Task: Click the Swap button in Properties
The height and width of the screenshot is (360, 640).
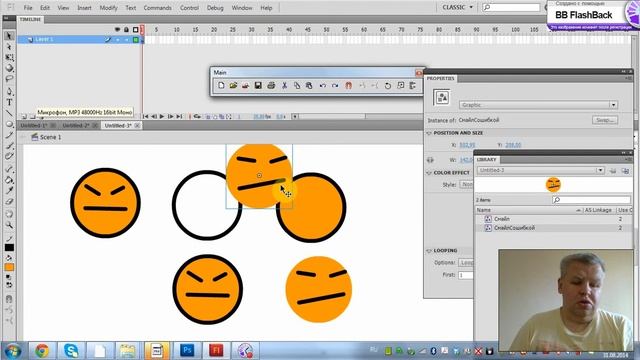Action: pos(605,120)
